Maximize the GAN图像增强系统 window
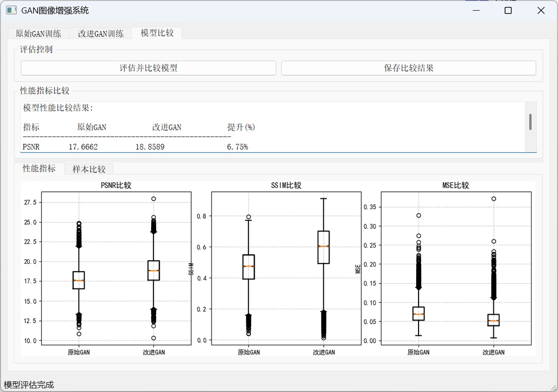Image resolution: width=558 pixels, height=392 pixels. click(508, 11)
